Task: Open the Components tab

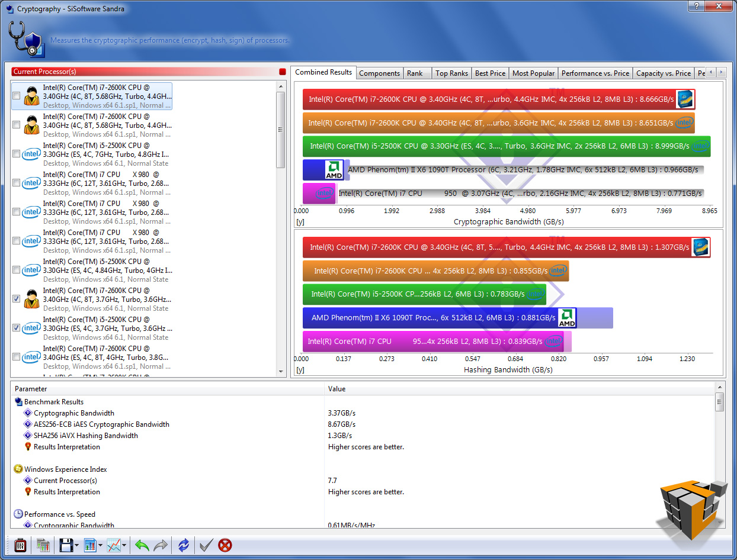Action: coord(380,73)
